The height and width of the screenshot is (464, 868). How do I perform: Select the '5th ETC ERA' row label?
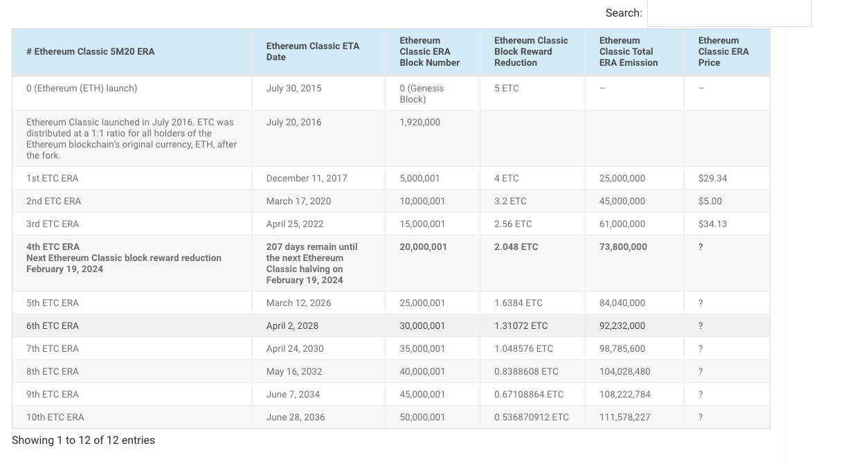(132, 303)
